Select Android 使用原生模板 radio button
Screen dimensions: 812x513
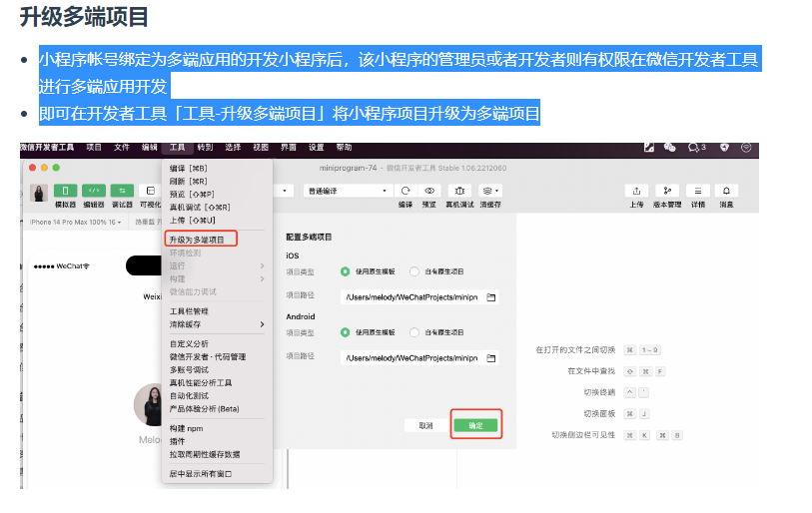click(345, 332)
